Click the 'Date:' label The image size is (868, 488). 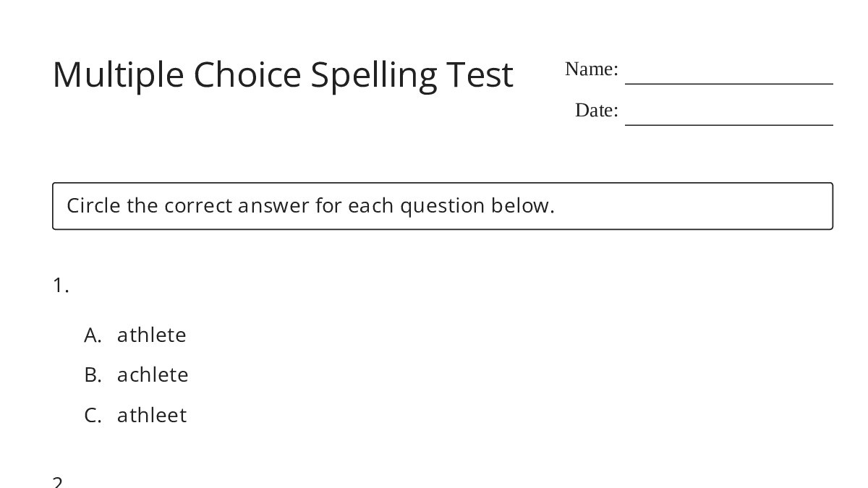point(596,111)
